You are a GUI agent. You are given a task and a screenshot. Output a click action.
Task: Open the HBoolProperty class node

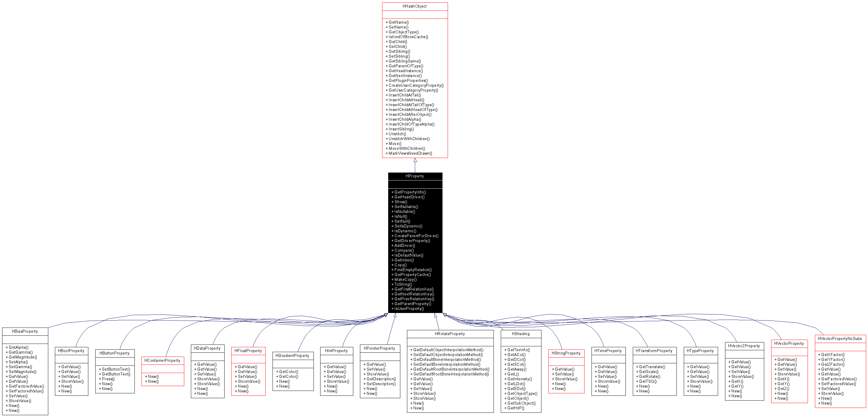(71, 371)
